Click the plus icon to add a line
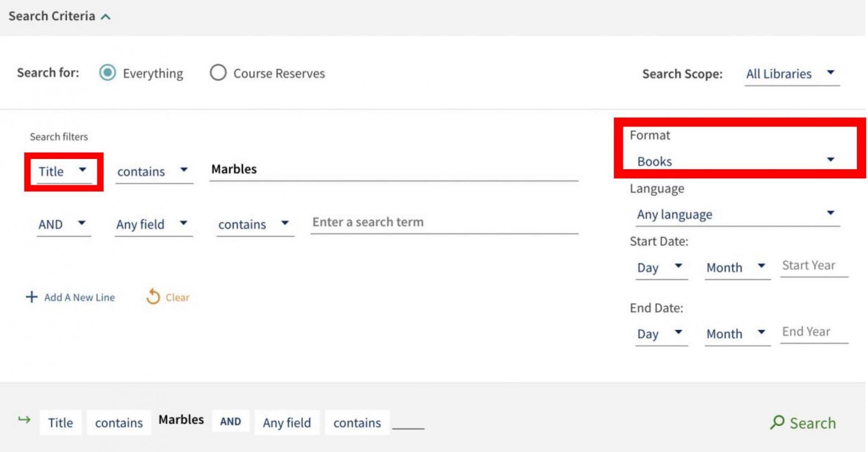Viewport: 868px width, 452px height. coord(32,297)
